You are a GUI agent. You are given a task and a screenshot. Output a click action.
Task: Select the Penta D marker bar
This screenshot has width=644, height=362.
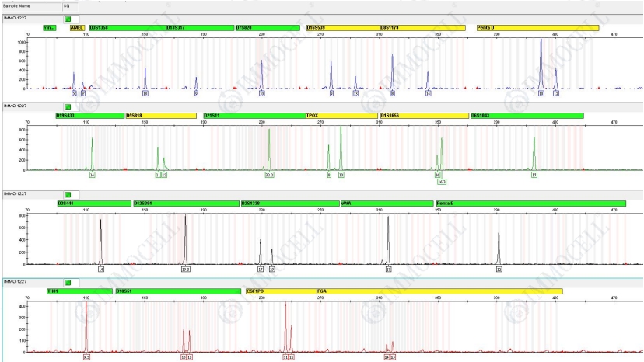(x=537, y=28)
